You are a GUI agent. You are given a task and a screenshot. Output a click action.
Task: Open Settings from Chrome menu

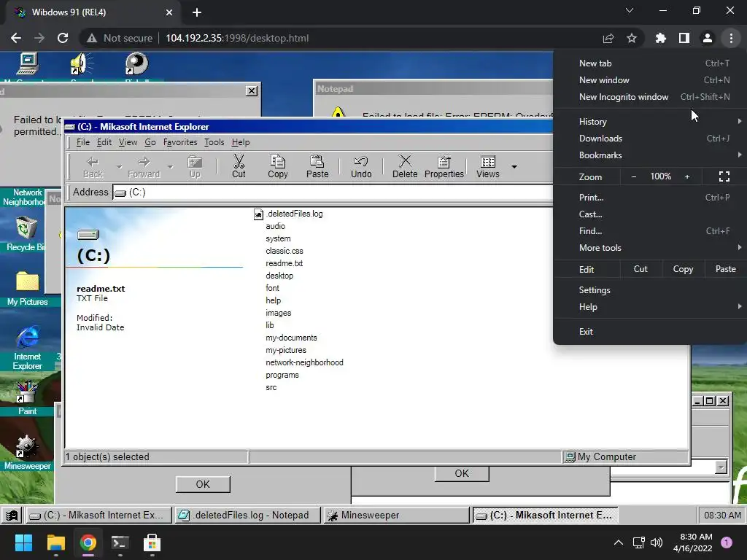pos(650,290)
